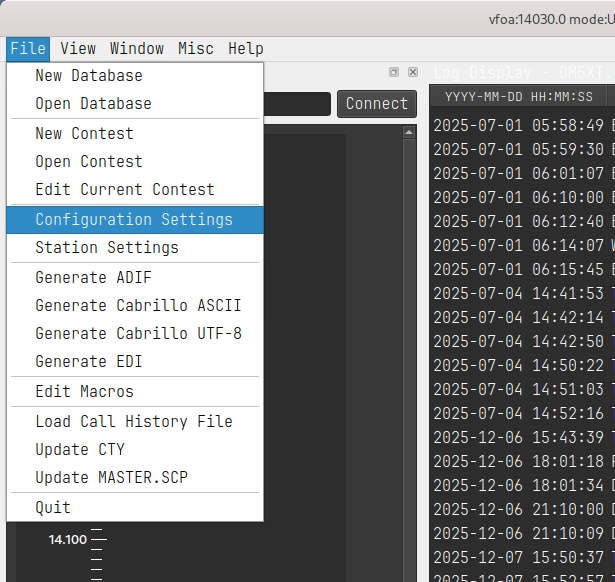Viewport: 615px width, 582px height.
Task: Choose Open Contest from the menu
Action: click(89, 161)
